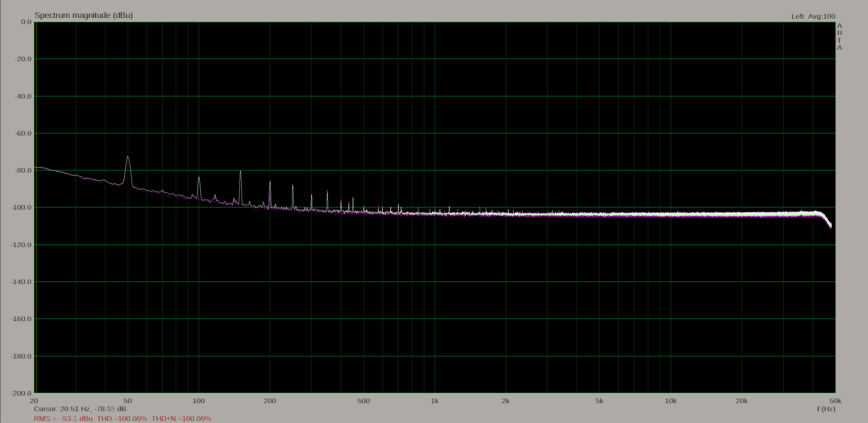Click the vertical ARTA logo text
The height and width of the screenshot is (423, 868).
click(x=840, y=37)
